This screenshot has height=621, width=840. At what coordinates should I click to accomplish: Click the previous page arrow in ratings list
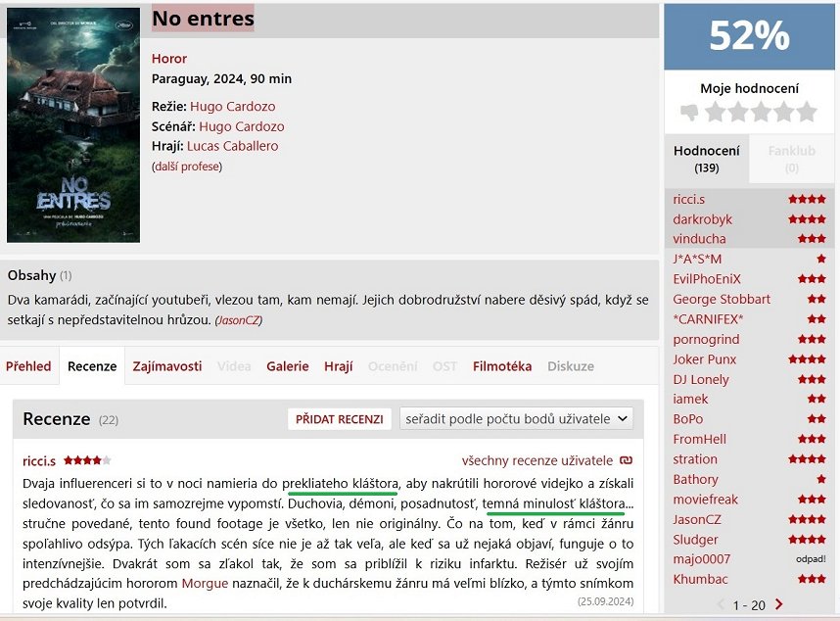723,605
